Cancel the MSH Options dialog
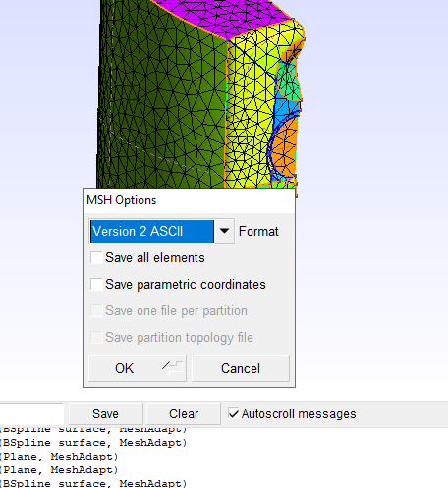The width and height of the screenshot is (448, 488). (x=241, y=368)
